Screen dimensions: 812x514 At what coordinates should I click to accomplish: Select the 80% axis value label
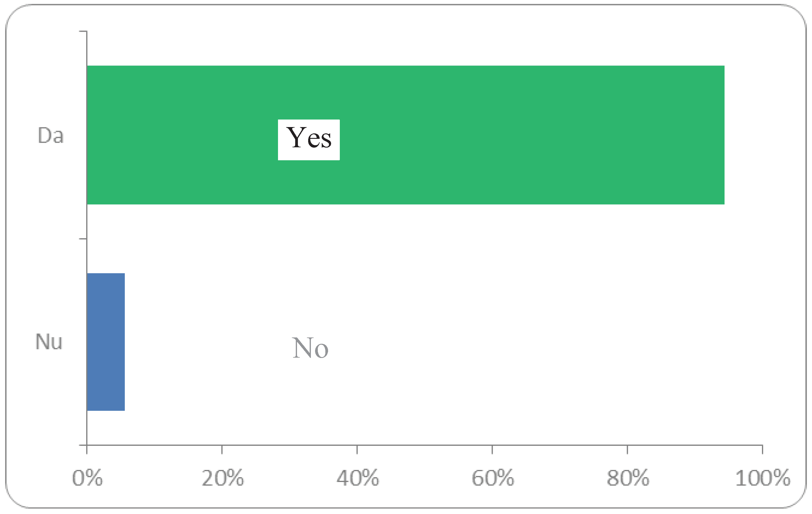(628, 478)
